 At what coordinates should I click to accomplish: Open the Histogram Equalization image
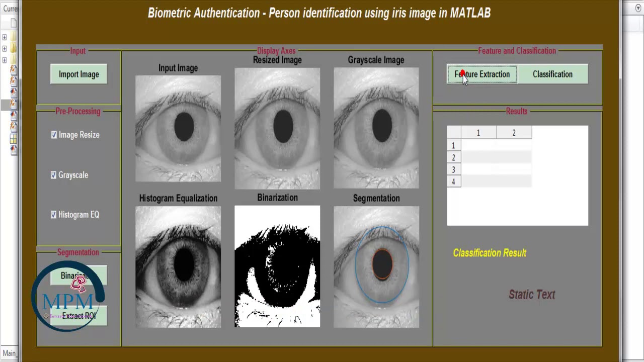(x=178, y=266)
